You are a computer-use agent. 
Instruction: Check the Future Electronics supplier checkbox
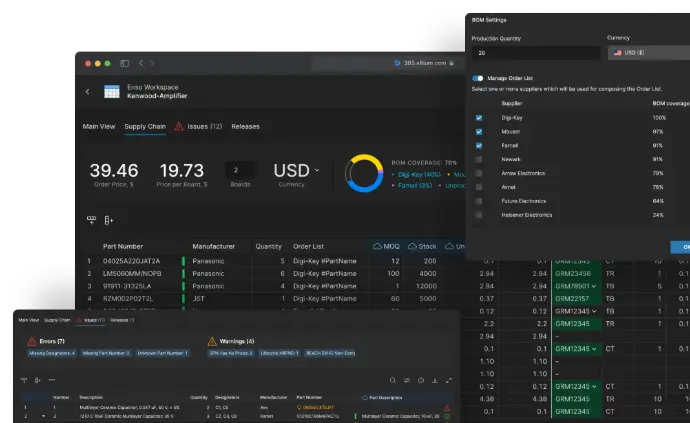click(x=479, y=201)
